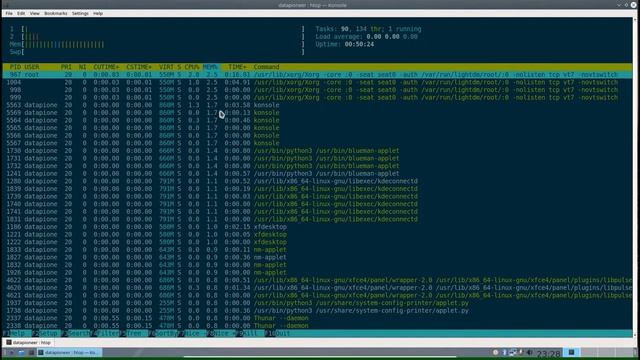Sort by the CUTIME+ column header

point(106,67)
